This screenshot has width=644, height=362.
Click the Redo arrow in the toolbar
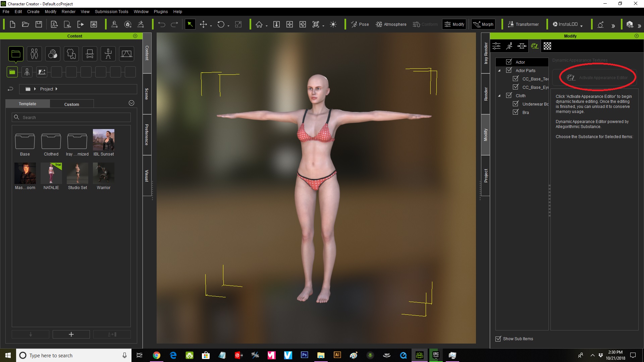tap(175, 24)
